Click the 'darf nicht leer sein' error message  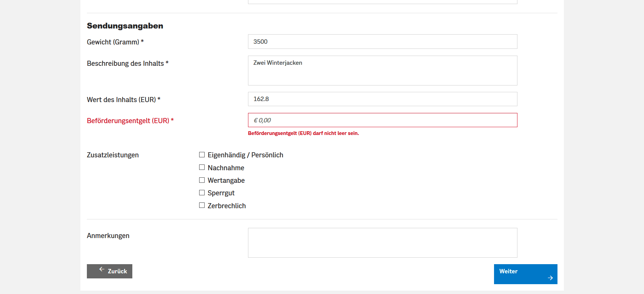point(303,133)
